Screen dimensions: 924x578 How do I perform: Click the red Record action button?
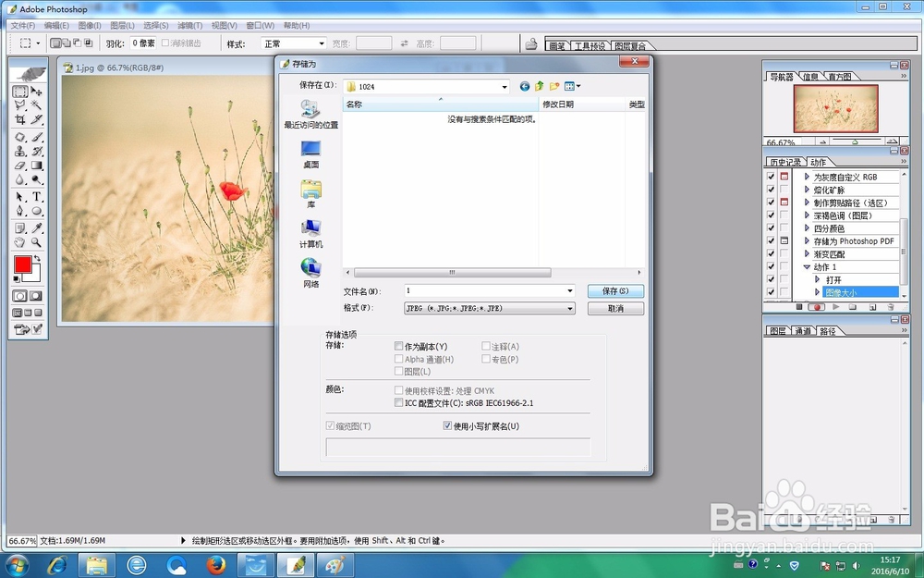[x=817, y=307]
